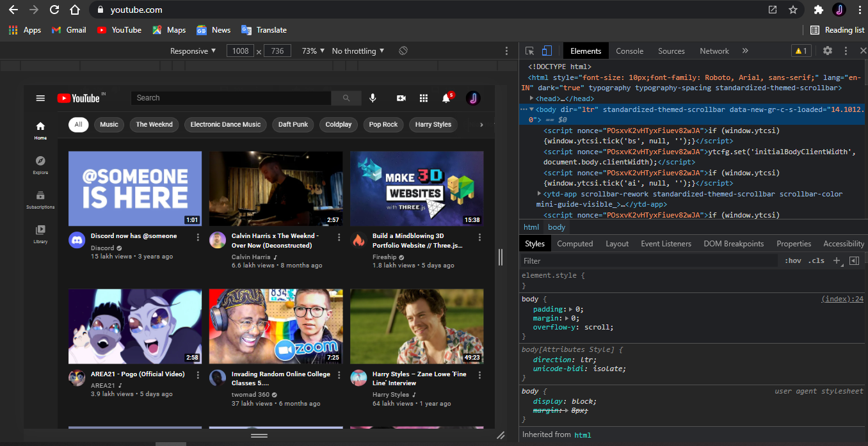Viewport: 868px width, 446px height.
Task: Click the viewport bottom resize handle
Action: (x=259, y=435)
